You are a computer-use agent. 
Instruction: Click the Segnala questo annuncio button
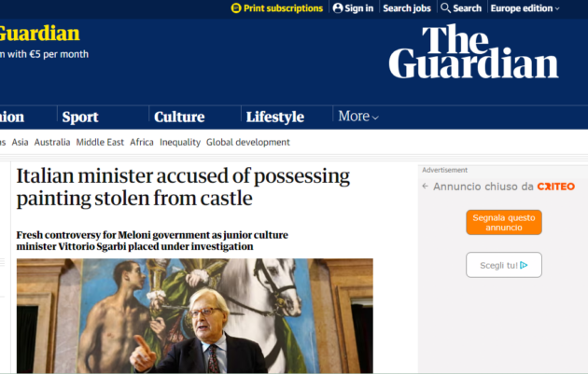(504, 222)
